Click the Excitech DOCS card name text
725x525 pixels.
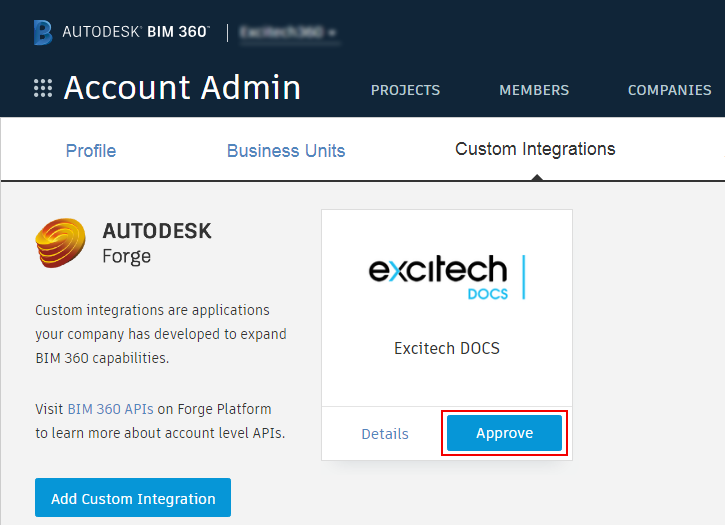point(446,349)
